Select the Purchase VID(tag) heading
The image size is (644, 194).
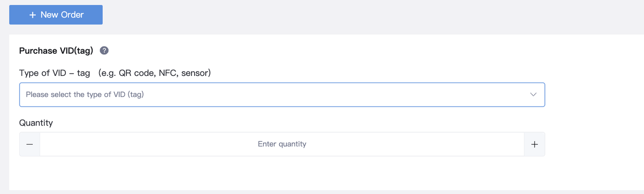tap(56, 51)
